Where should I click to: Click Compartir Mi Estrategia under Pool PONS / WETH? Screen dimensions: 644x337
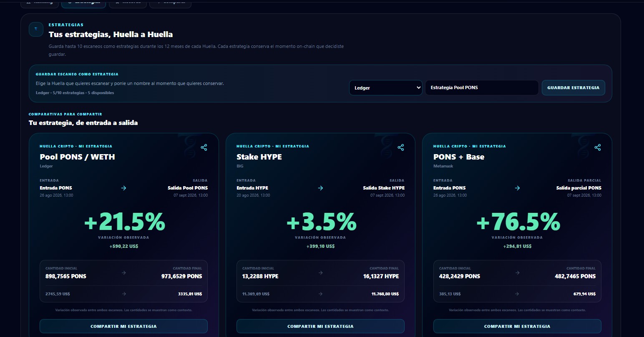123,326
